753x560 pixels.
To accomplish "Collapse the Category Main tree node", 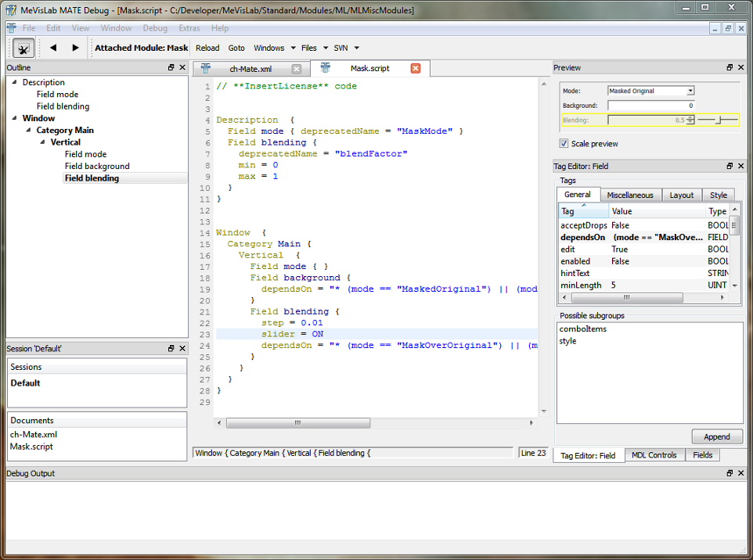I will coord(30,131).
